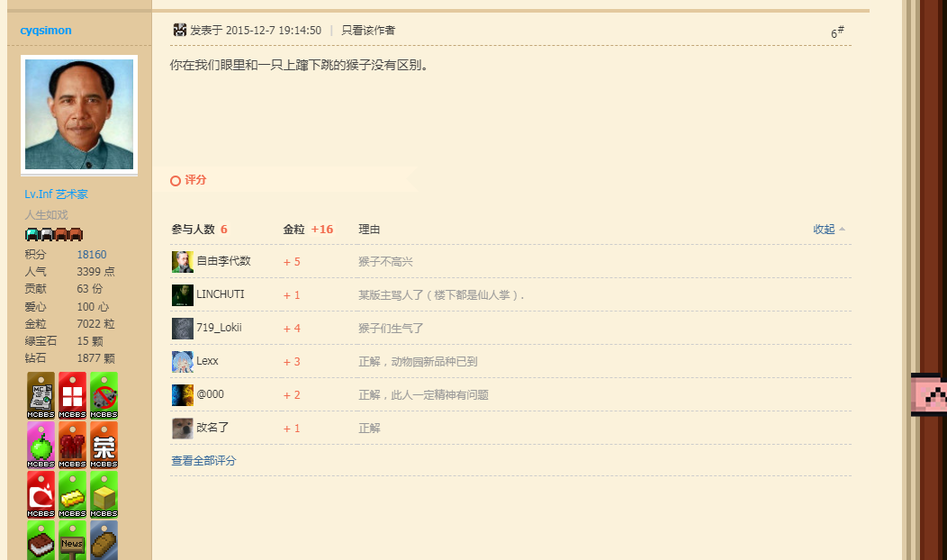
Task: Open 改名了 user name link
Action: [x=212, y=427]
